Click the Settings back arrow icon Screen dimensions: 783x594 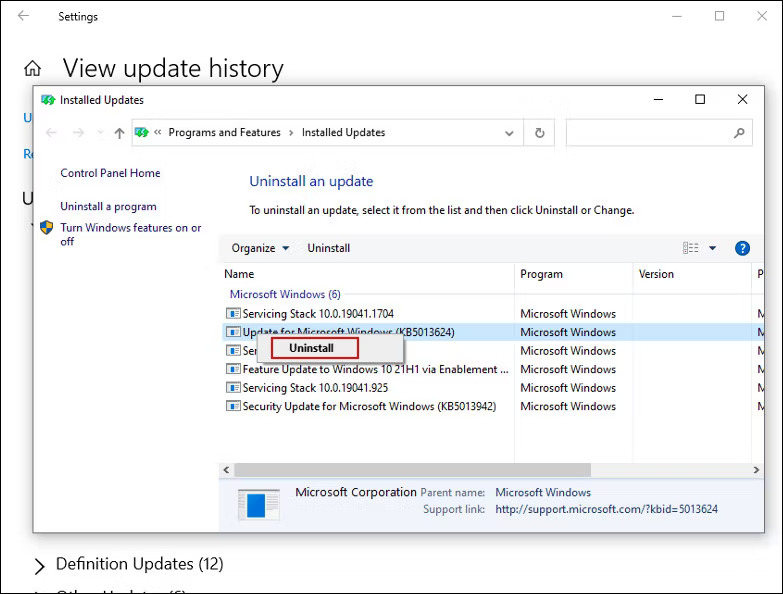[x=24, y=16]
